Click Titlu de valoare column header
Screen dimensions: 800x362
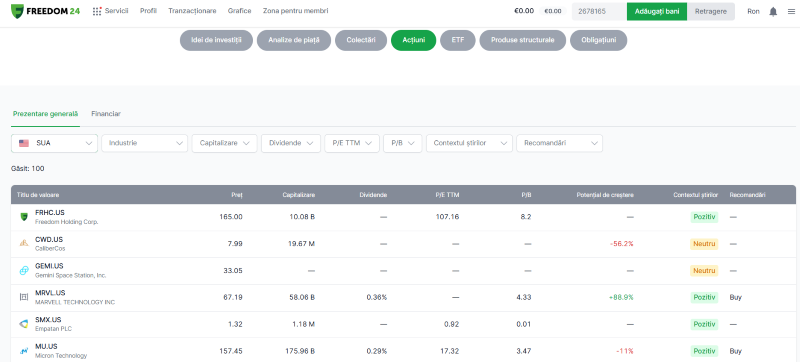click(38, 195)
